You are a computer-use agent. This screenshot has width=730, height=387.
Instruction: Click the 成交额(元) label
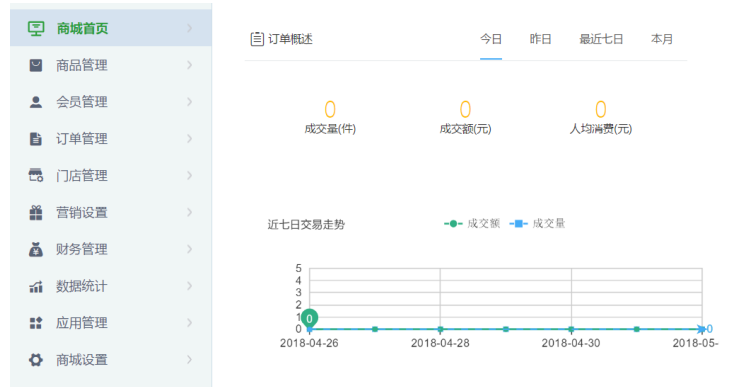(466, 129)
